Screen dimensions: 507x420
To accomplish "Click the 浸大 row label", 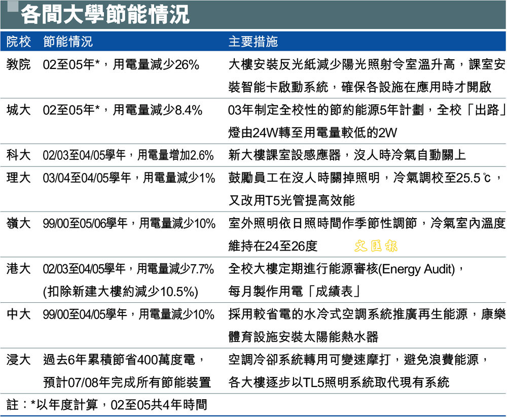I will pos(19,360).
